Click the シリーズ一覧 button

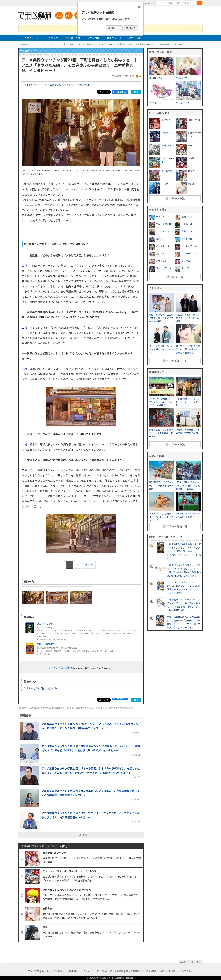175,198
